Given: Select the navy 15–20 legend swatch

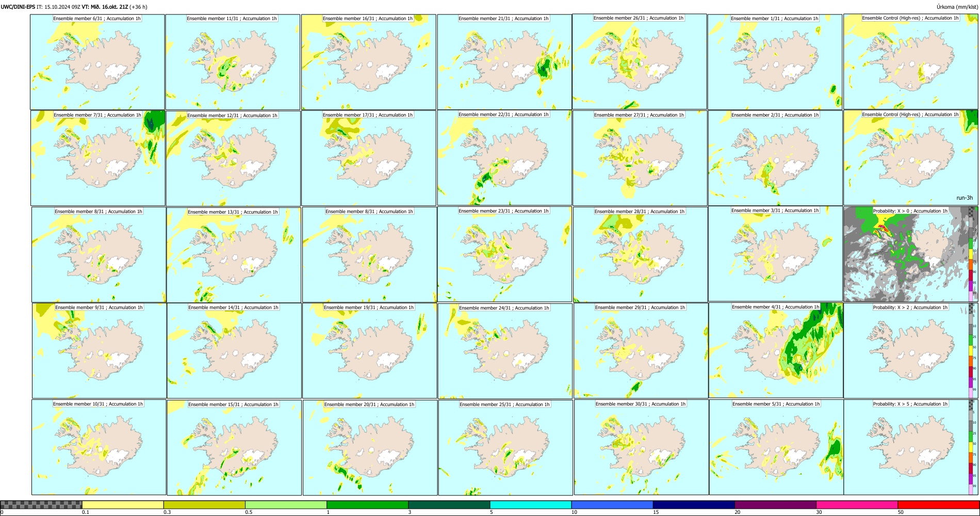Looking at the screenshot, I should coord(694,505).
